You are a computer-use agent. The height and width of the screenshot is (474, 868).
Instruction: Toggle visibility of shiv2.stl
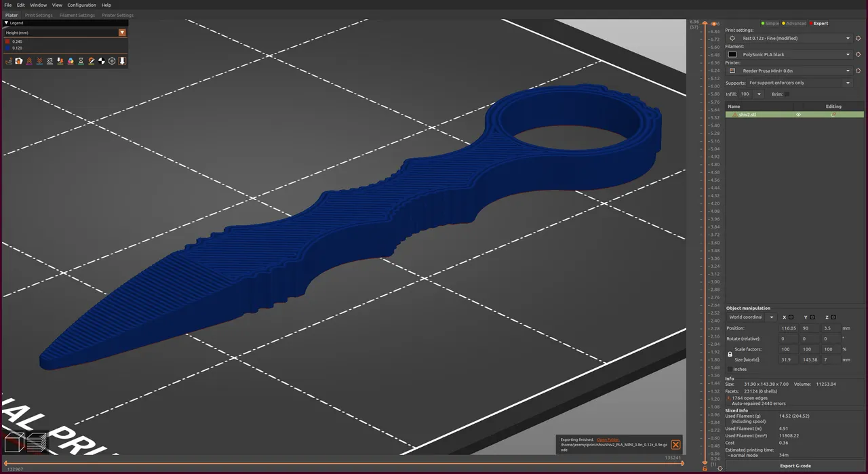(798, 115)
